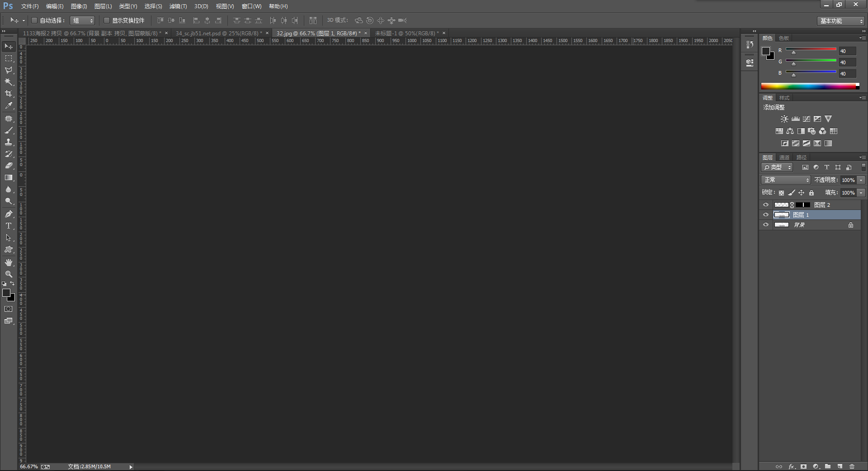Create a new group folder icon
This screenshot has width=868, height=471.
click(x=828, y=466)
